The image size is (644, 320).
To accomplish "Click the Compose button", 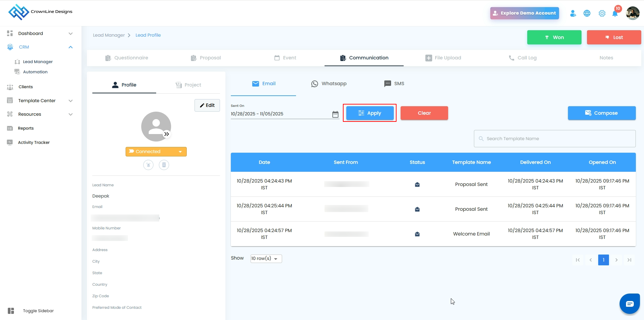I will [602, 113].
